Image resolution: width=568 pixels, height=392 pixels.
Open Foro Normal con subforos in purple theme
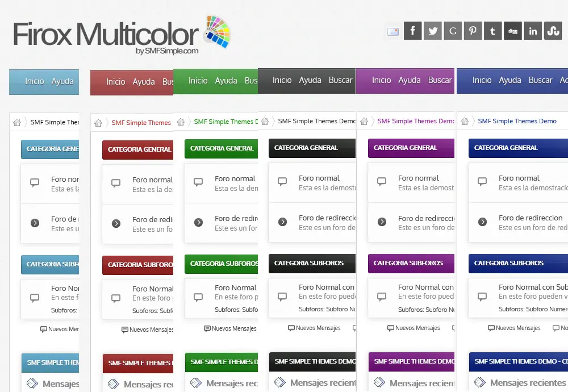pyautogui.click(x=425, y=287)
